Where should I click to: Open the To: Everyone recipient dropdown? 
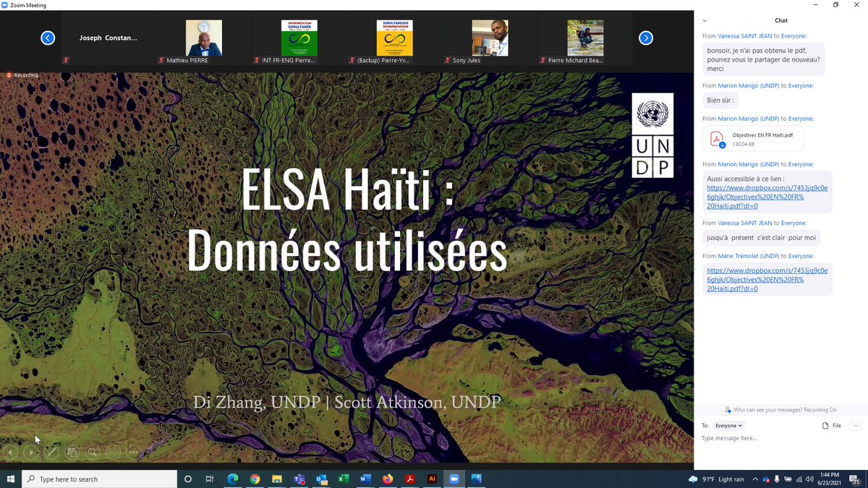tap(728, 426)
